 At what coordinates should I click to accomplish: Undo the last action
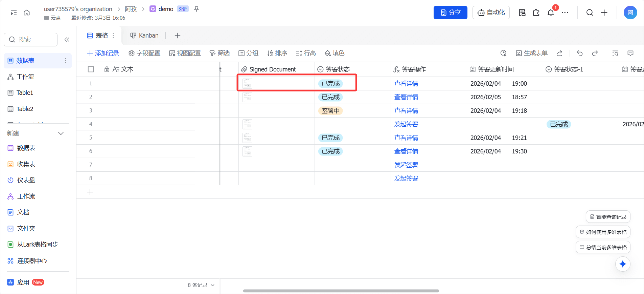pyautogui.click(x=580, y=53)
